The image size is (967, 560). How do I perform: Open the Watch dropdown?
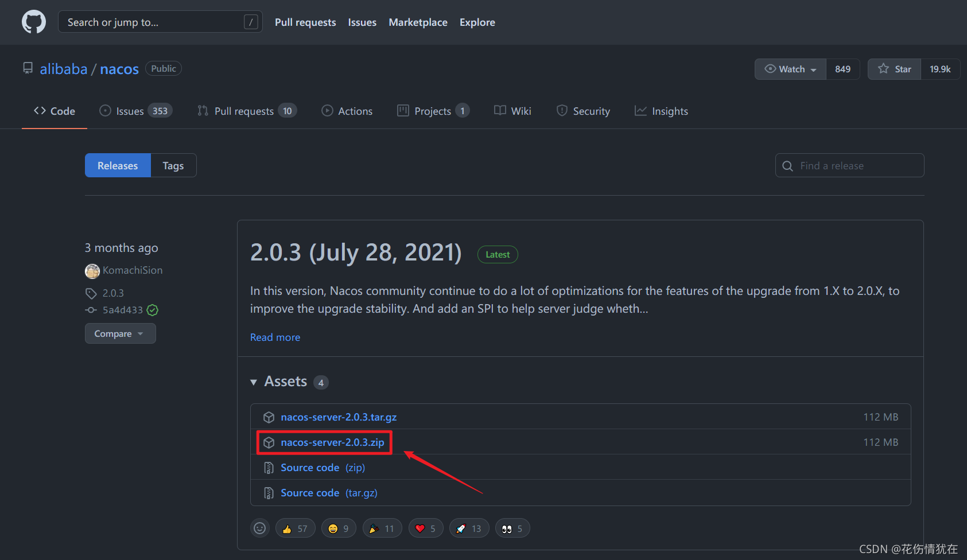790,69
